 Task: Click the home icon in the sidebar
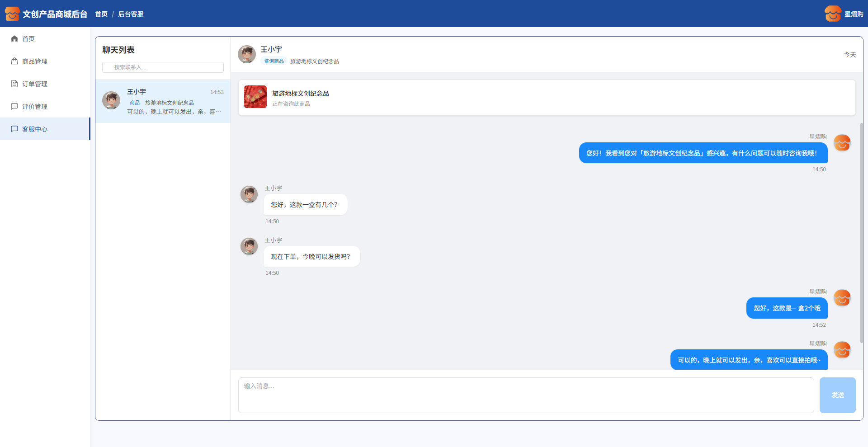14,39
